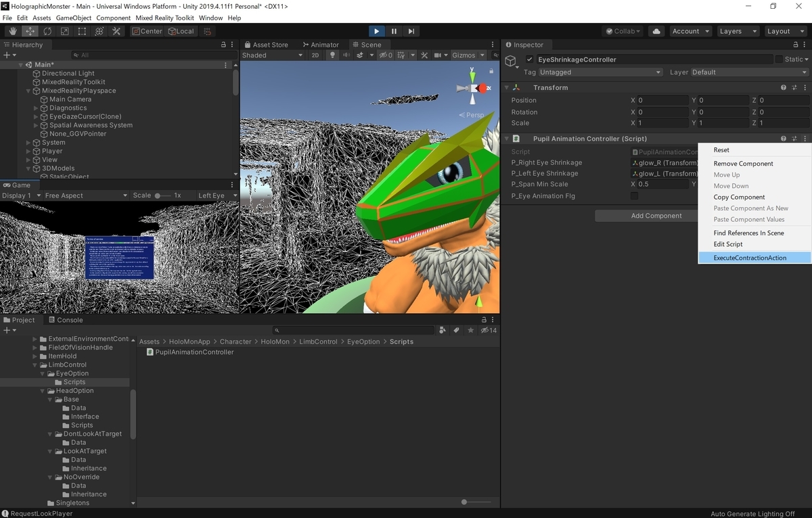Open the Gizmos dropdown
Viewport: 812px width, 518px height.
pos(468,55)
